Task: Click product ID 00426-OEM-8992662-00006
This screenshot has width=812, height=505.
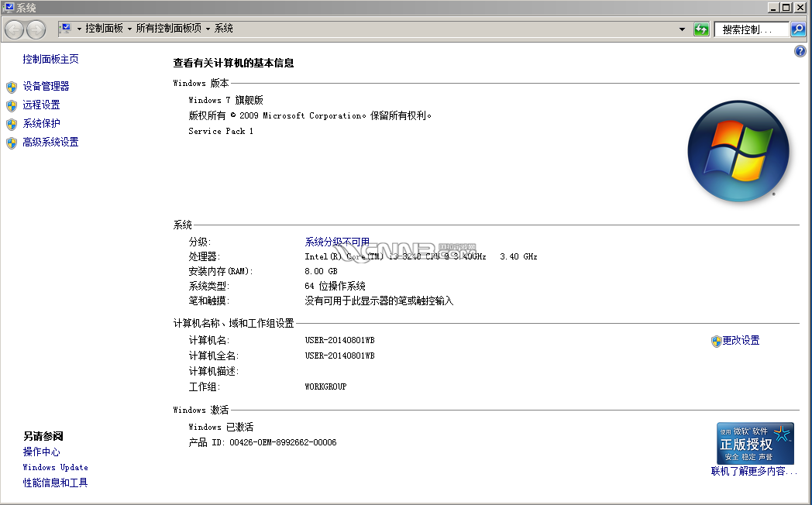Action: point(283,442)
